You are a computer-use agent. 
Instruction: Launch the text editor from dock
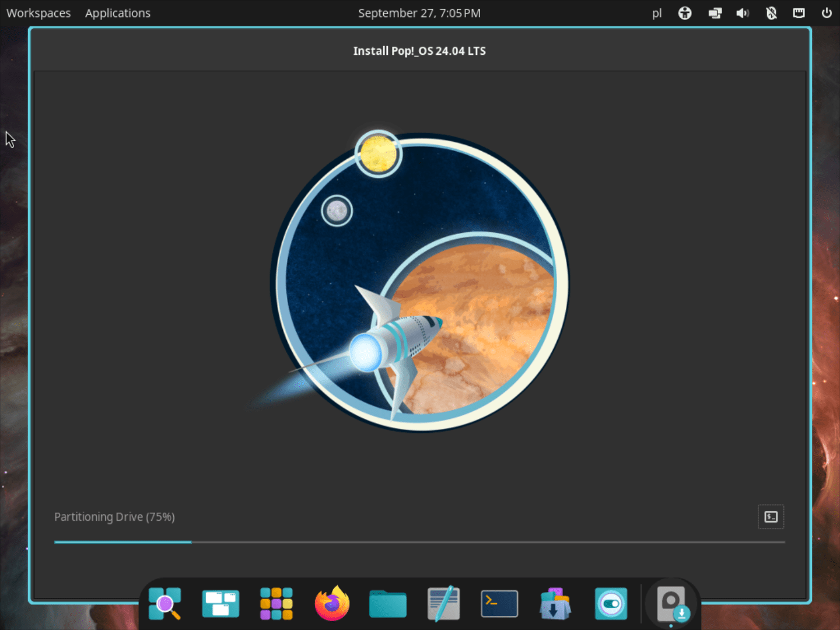tap(444, 604)
